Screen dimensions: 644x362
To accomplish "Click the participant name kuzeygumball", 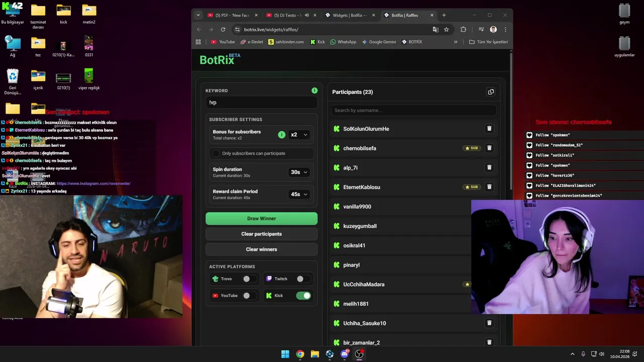I will click(x=360, y=226).
